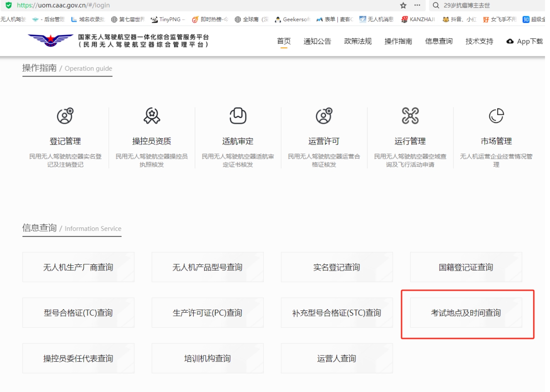Click the 登记管理 user-plus icon
The height and width of the screenshot is (392, 550).
coord(65,116)
